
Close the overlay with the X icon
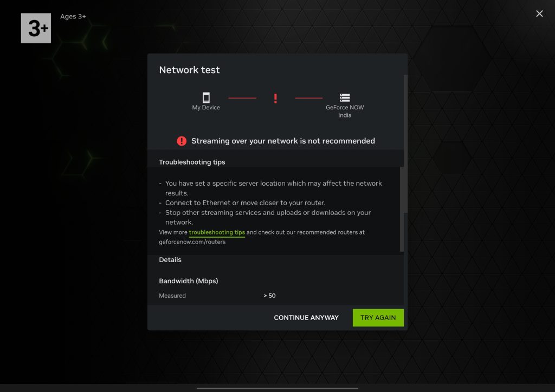click(x=539, y=14)
